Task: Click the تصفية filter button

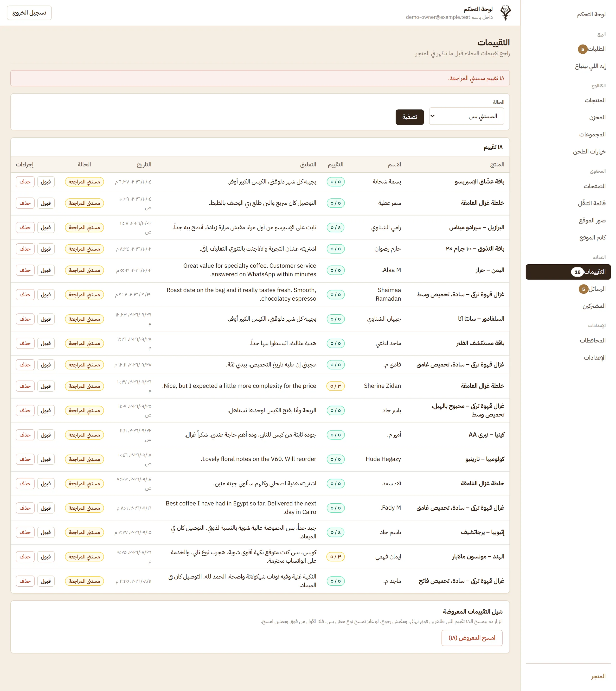Action: click(410, 117)
